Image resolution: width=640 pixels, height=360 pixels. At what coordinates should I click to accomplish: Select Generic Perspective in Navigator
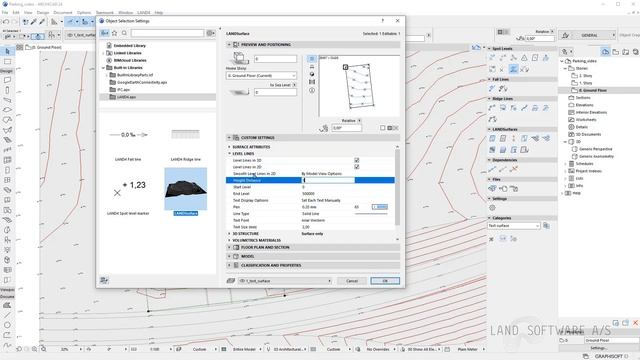596,149
